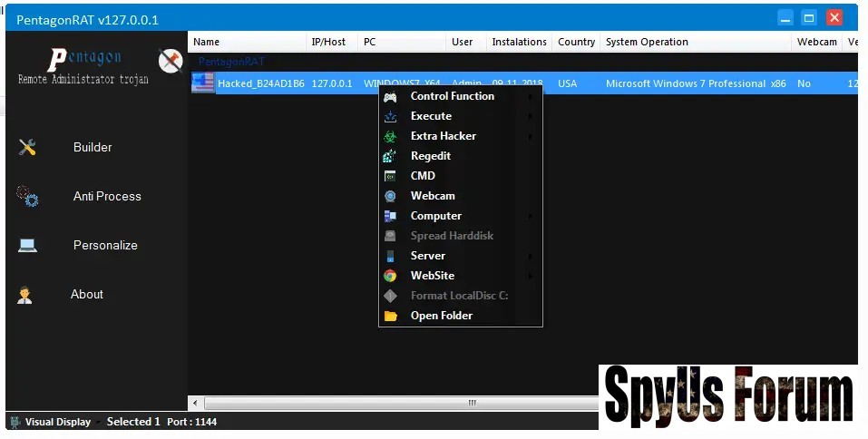The image size is (868, 439).
Task: Click the PentagonRAT group label in list
Action: coord(231,62)
